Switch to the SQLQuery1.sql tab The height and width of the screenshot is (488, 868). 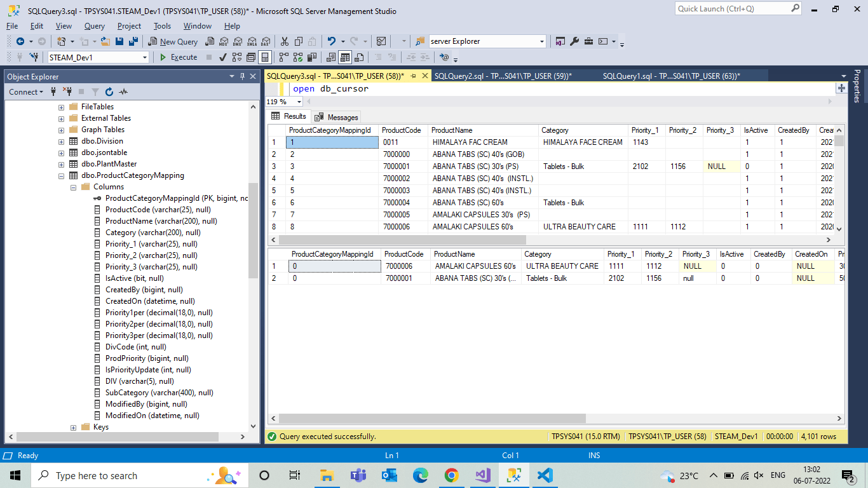(x=671, y=76)
